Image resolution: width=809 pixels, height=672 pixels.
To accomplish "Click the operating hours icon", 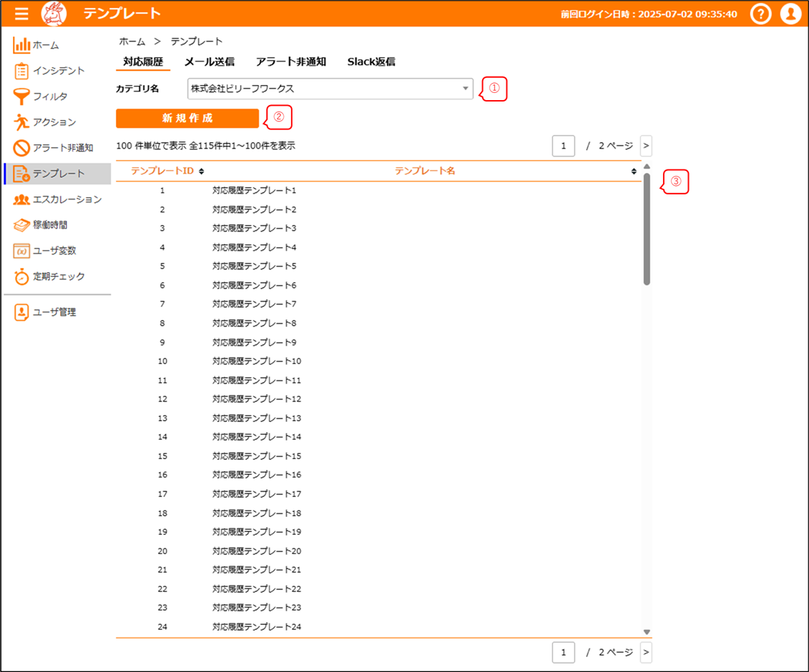I will (21, 225).
